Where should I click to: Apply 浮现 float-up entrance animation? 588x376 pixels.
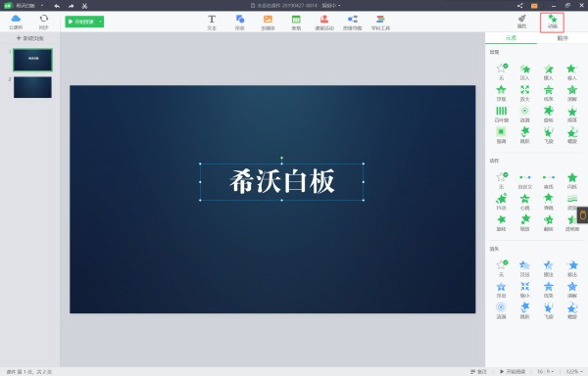[501, 93]
